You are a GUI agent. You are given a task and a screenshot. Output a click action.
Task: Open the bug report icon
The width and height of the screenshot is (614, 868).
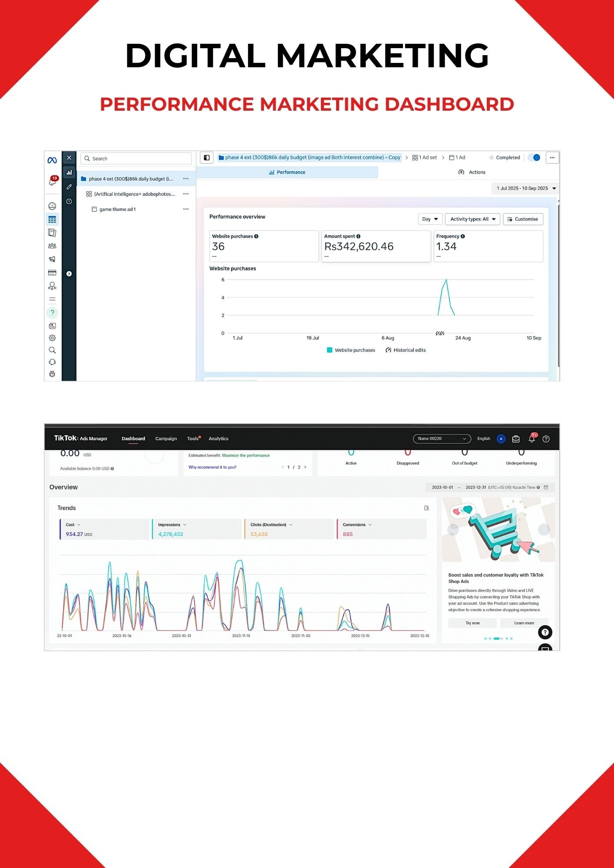52,374
